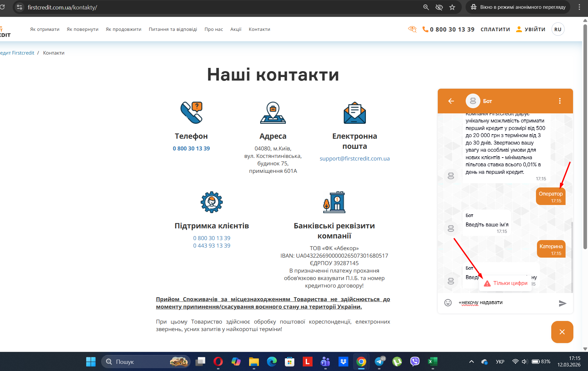The width and height of the screenshot is (588, 371).
Task: Click the chat message input field
Action: click(506, 302)
